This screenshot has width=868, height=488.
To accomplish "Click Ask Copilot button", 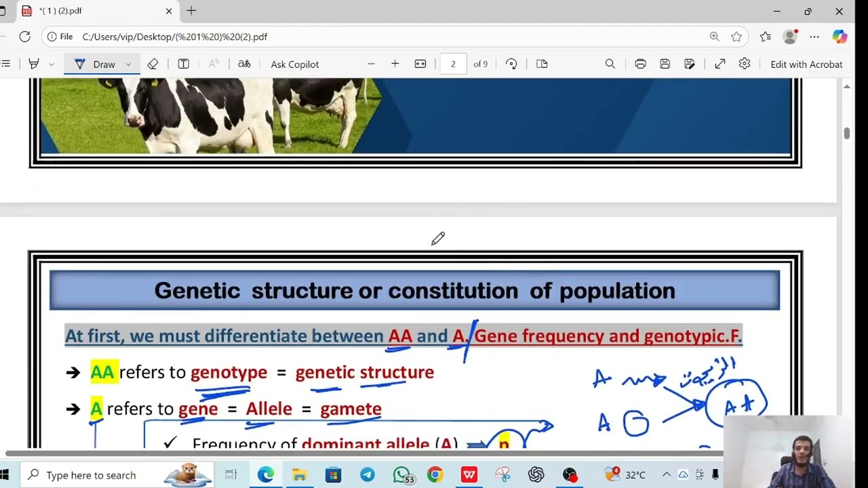I will [x=295, y=64].
